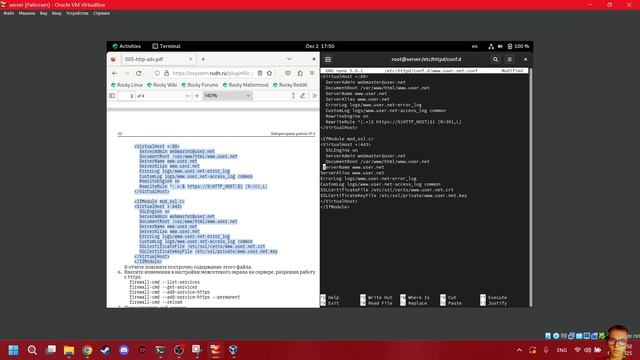Image resolution: width=640 pixels, height=360 pixels.
Task: Open Discord from the taskbar
Action: [x=124, y=350]
